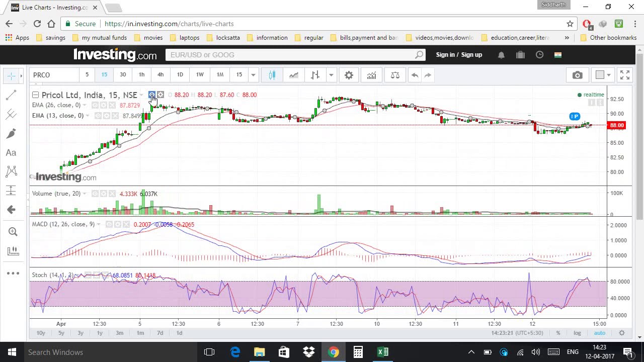Select the zoom-in magnifier tool

point(13,232)
